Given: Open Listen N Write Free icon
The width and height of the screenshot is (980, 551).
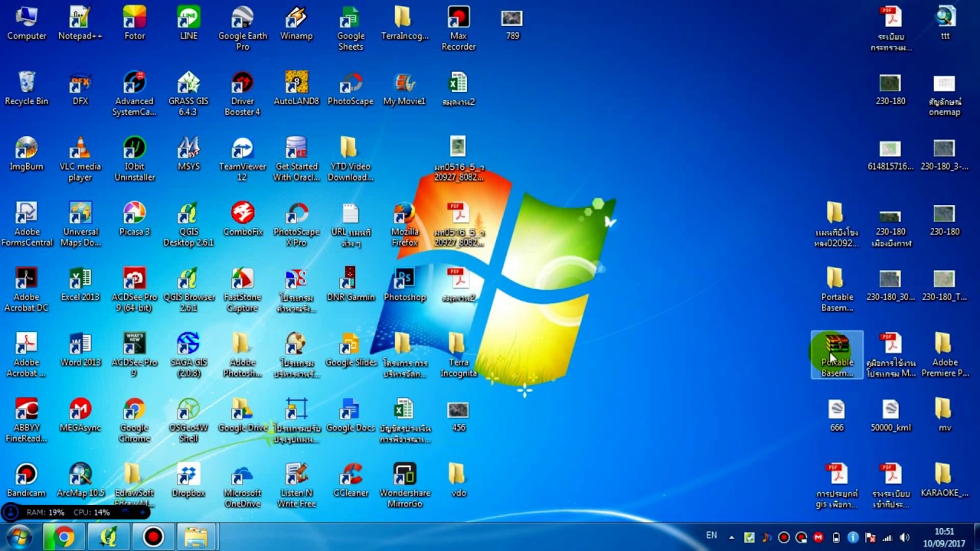Looking at the screenshot, I should pyautogui.click(x=296, y=485).
